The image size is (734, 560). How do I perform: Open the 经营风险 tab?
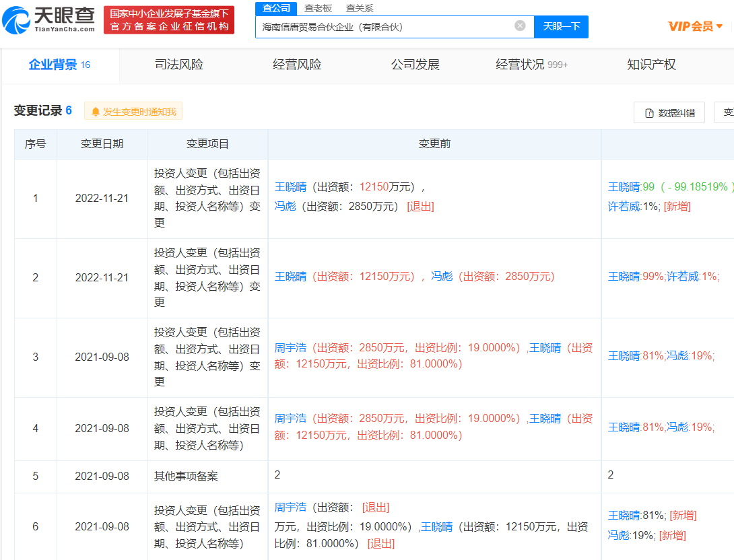pyautogui.click(x=297, y=65)
